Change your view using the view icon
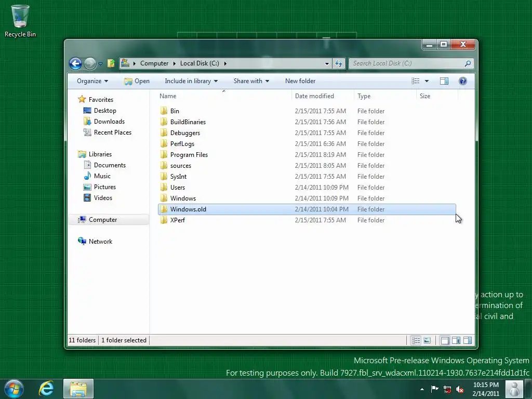 point(415,81)
